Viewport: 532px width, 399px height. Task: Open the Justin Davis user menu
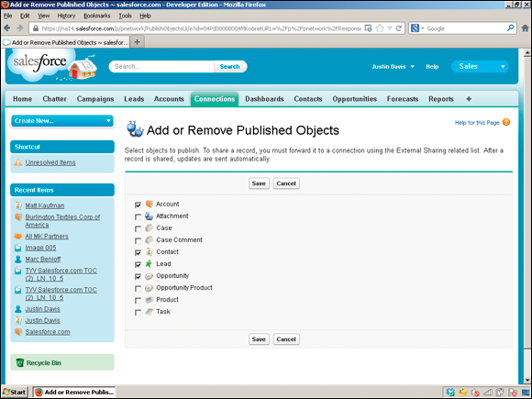pyautogui.click(x=393, y=66)
